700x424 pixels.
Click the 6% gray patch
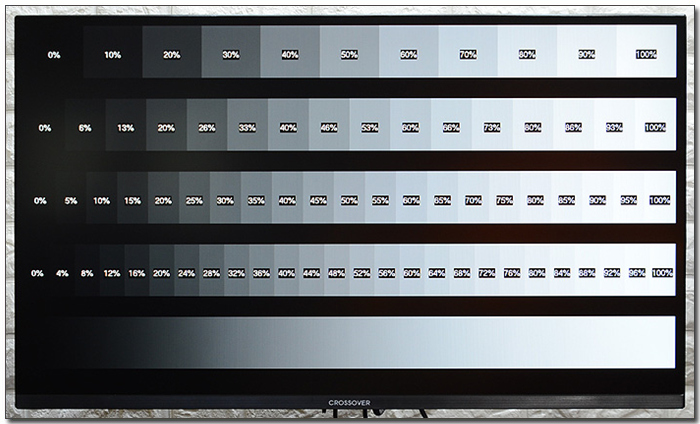coord(85,125)
